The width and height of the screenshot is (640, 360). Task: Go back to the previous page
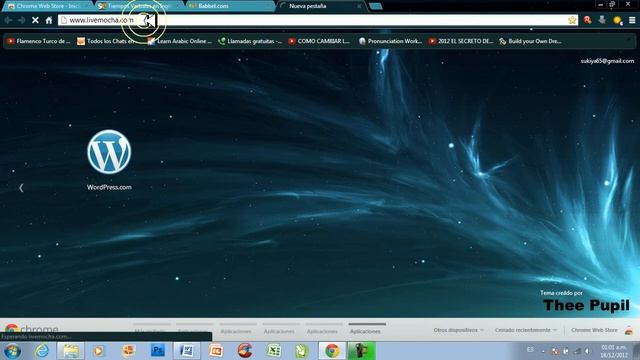click(8, 20)
